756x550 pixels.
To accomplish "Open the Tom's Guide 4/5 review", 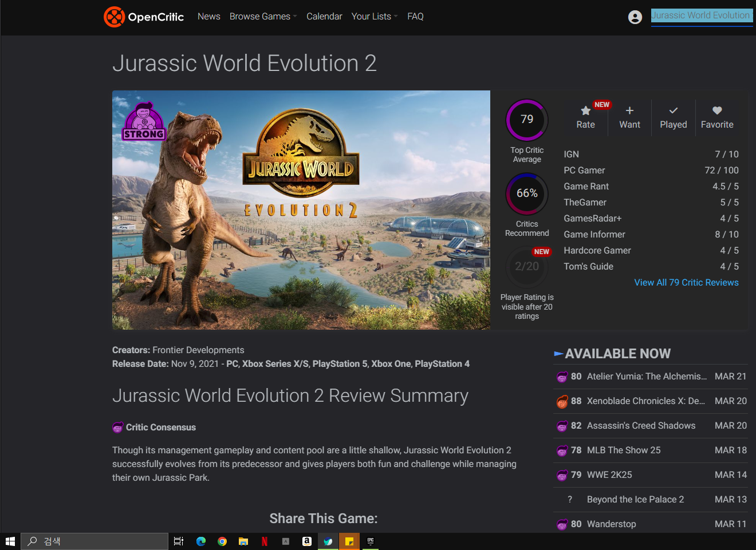I will tap(651, 267).
